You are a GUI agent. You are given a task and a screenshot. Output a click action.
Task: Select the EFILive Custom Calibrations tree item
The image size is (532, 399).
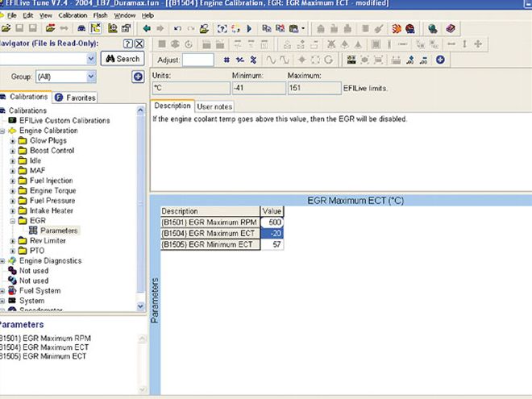(x=64, y=120)
